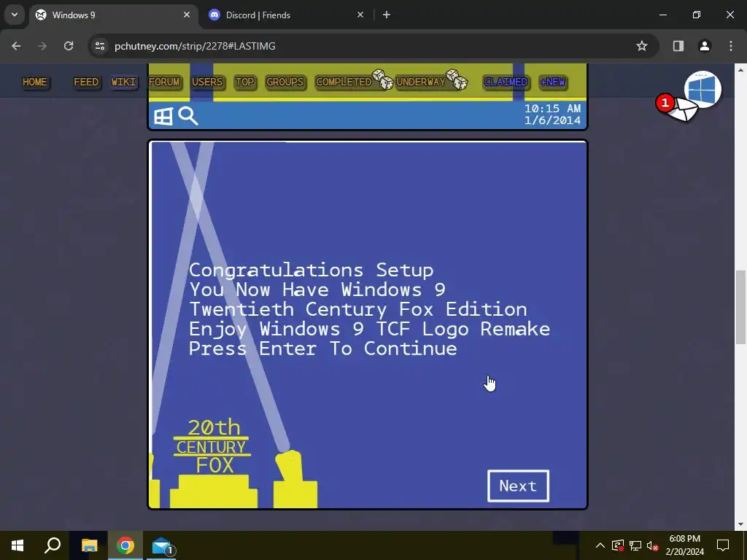747x560 pixels.
Task: Open the GROUPS page
Action: [x=285, y=82]
